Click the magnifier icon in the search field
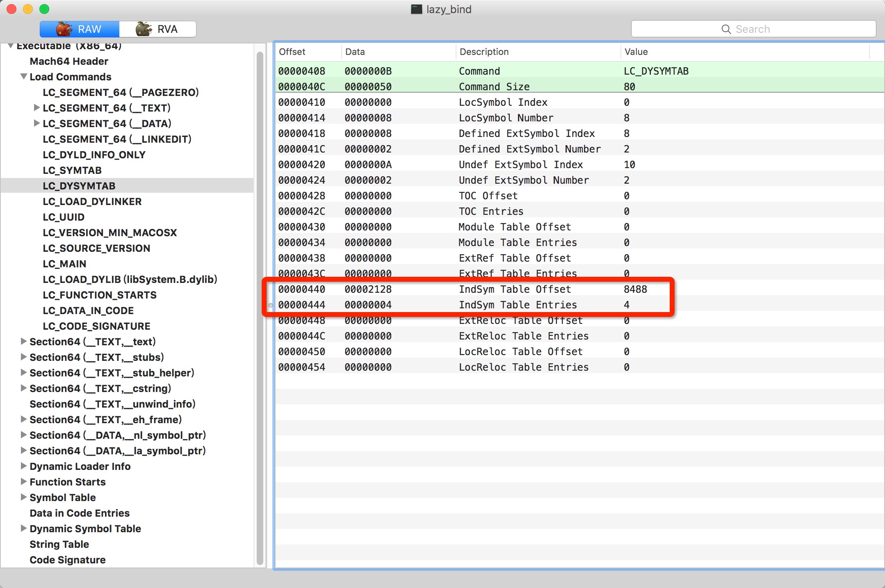Screen dimensions: 885x588 tap(726, 29)
